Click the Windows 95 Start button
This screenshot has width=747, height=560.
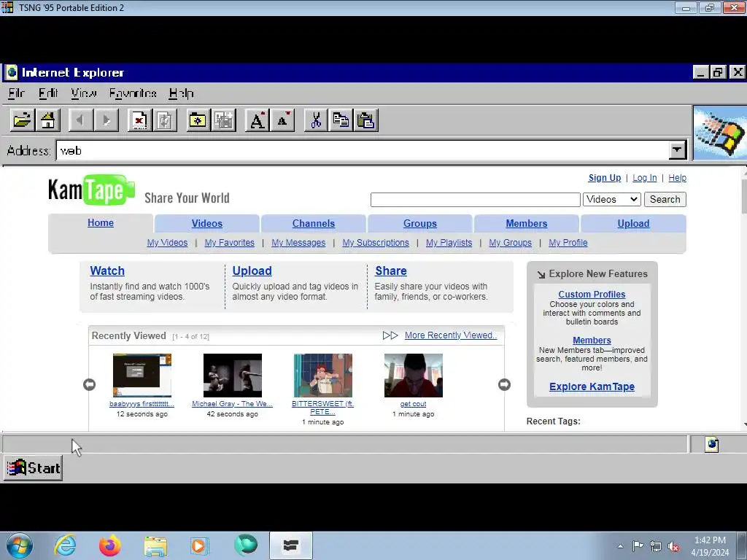[34, 468]
